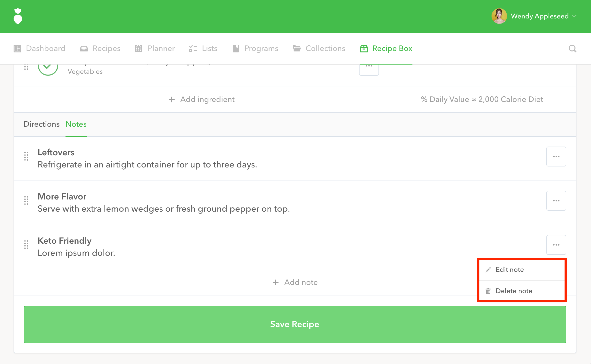Screen dimensions: 591x364
Task: Select Edit note from the menu
Action: 509,270
